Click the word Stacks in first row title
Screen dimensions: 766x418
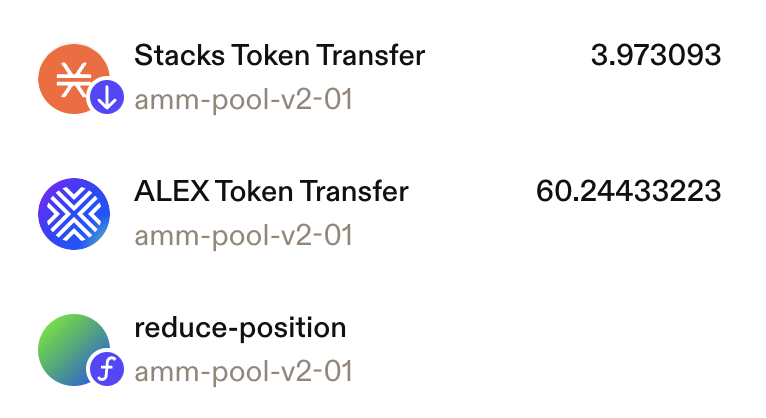pyautogui.click(x=180, y=55)
